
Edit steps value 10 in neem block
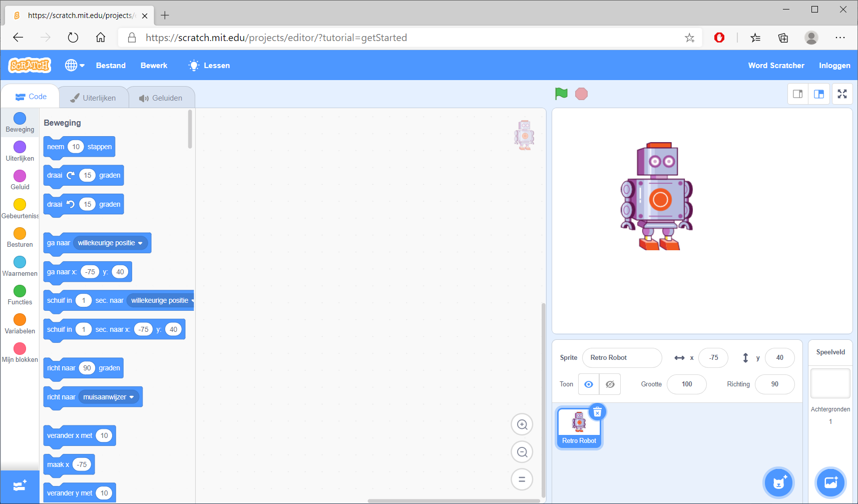[x=76, y=147]
